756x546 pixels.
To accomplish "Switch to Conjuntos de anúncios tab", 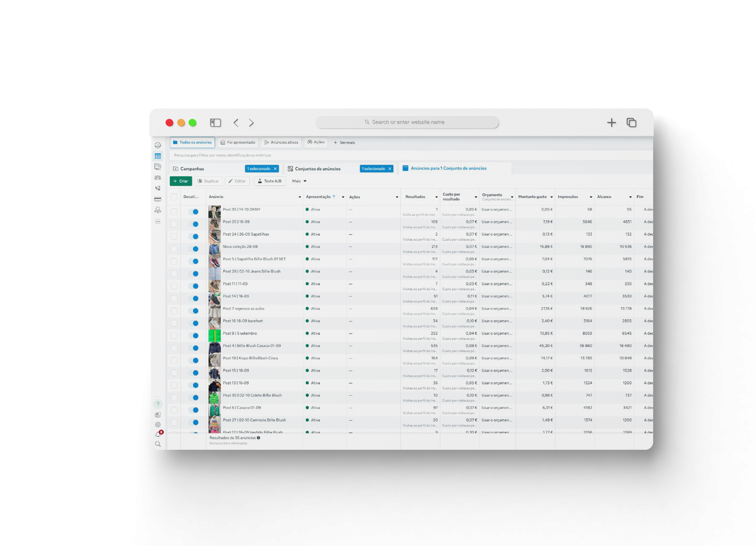I will point(317,169).
